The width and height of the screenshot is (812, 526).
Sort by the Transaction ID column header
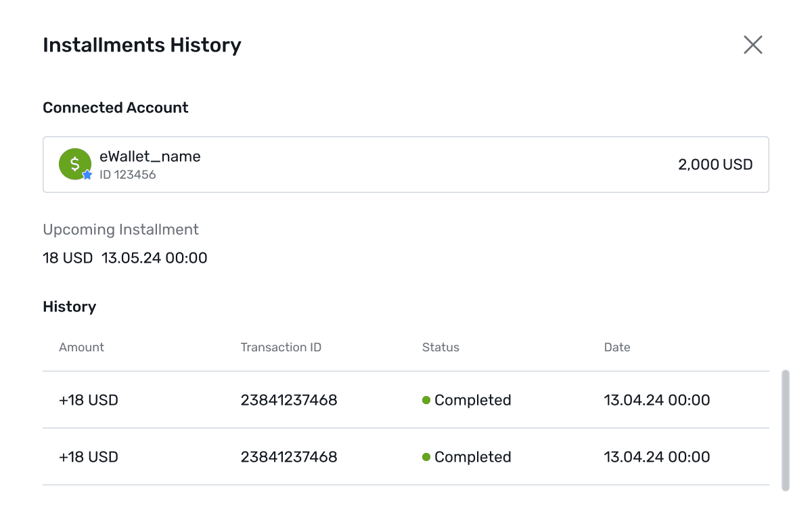pyautogui.click(x=281, y=347)
